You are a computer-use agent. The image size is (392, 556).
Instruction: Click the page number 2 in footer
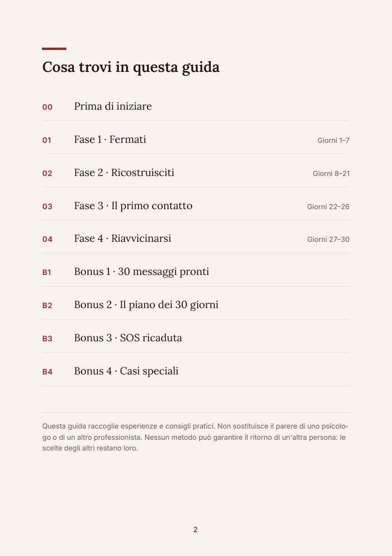click(x=195, y=529)
